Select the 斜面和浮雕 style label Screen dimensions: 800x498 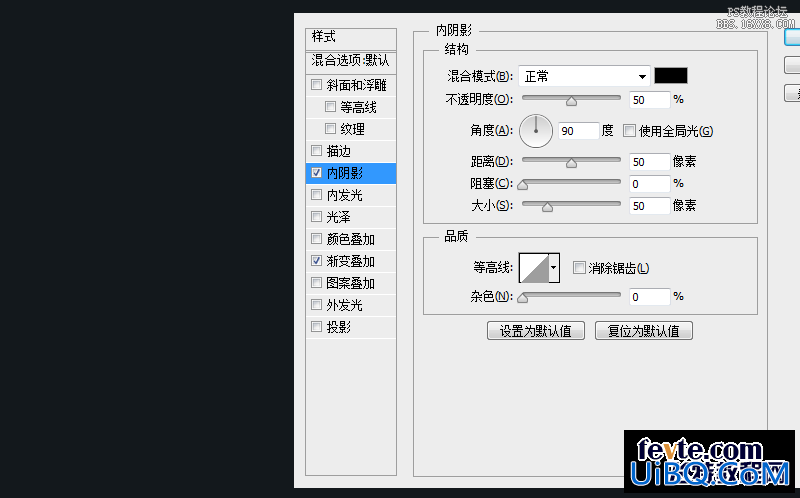(x=357, y=85)
